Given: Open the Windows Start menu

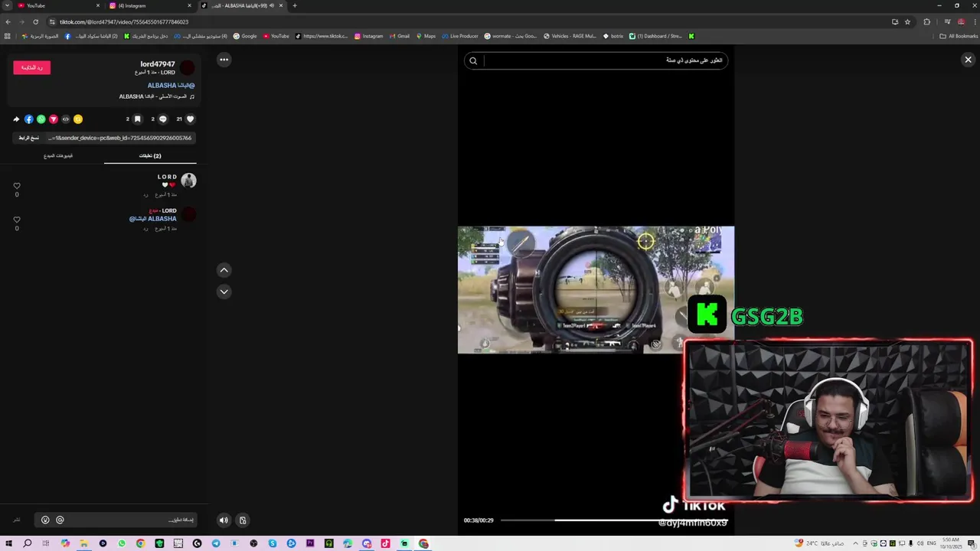Looking at the screenshot, I should pyautogui.click(x=8, y=543).
